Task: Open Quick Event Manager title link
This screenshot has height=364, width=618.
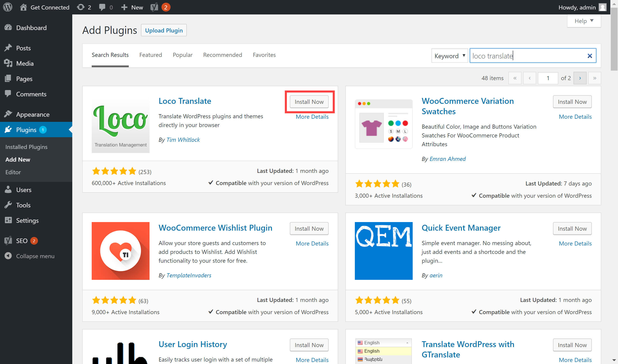Action: point(461,228)
